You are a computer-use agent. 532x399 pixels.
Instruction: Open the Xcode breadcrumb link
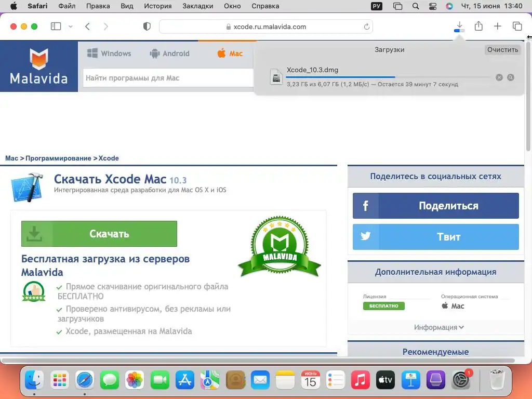[x=109, y=158]
